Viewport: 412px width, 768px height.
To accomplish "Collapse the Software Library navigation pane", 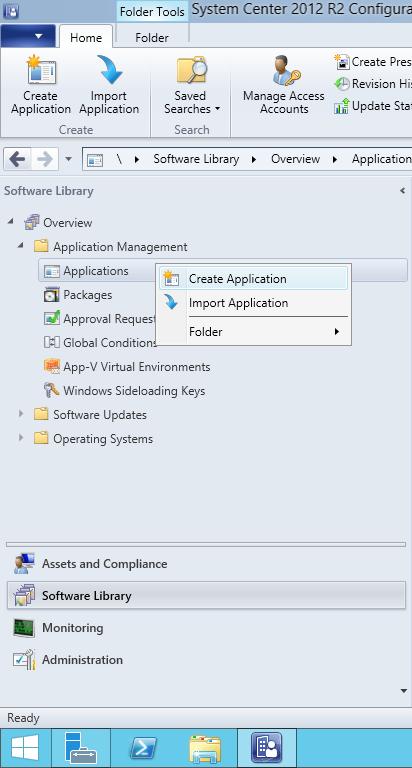I will 402,191.
